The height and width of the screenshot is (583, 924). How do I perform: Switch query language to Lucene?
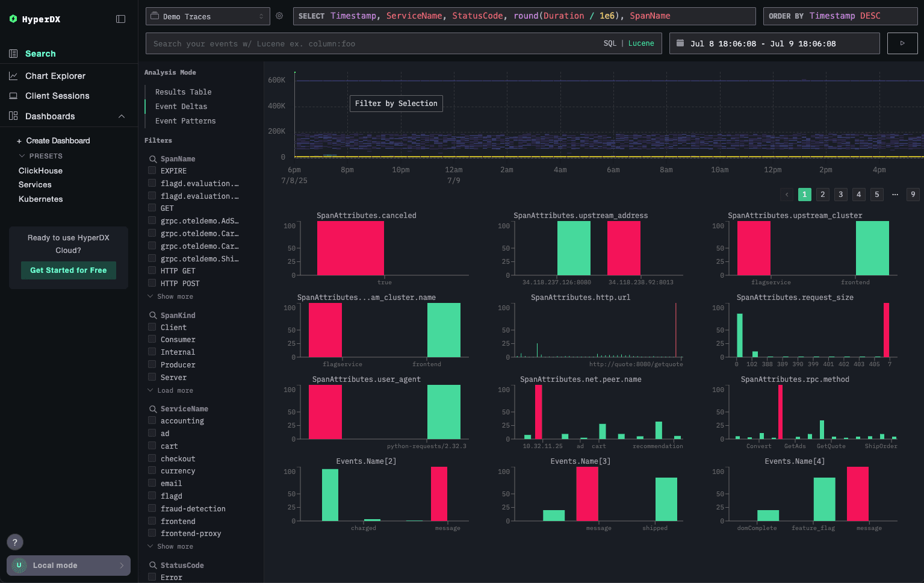click(641, 43)
